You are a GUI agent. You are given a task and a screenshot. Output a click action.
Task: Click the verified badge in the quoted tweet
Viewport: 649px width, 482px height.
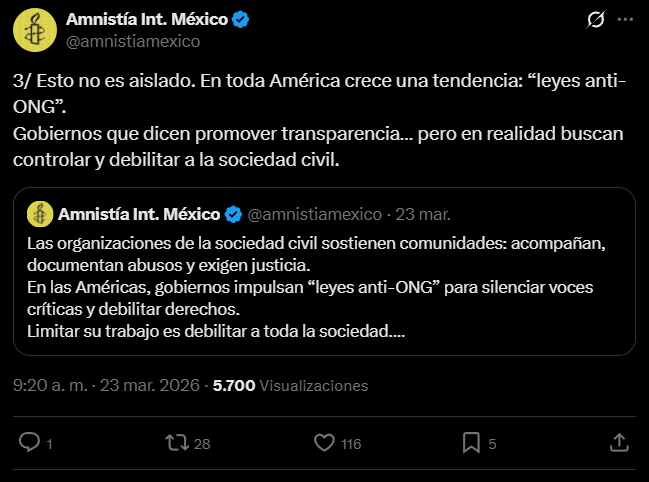[233, 214]
